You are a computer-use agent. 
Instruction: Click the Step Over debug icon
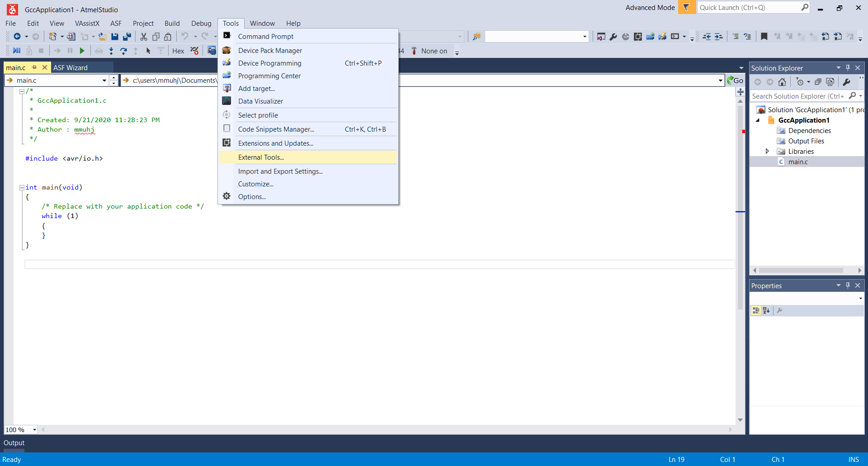(123, 51)
